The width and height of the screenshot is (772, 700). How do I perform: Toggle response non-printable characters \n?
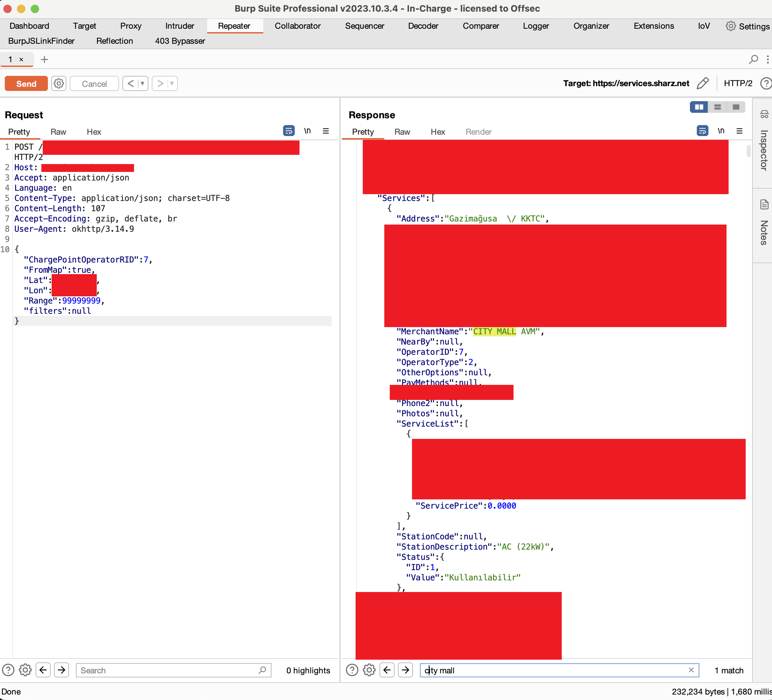[721, 131]
